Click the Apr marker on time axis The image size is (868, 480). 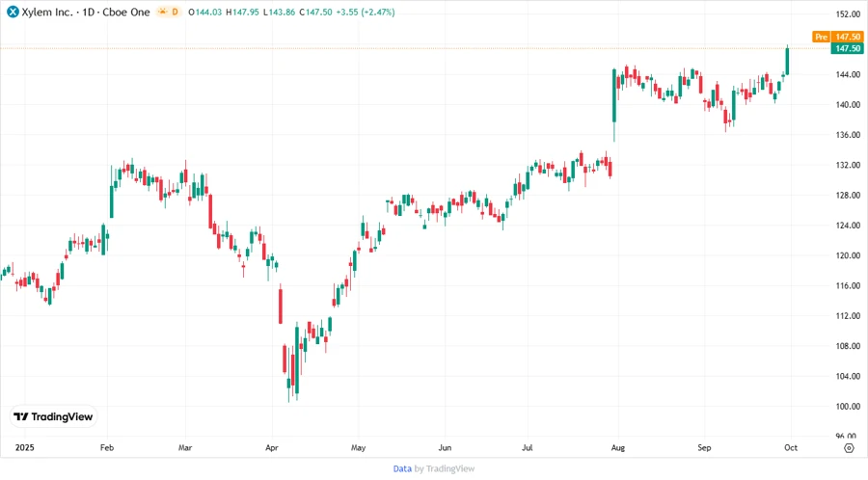pyautogui.click(x=271, y=448)
